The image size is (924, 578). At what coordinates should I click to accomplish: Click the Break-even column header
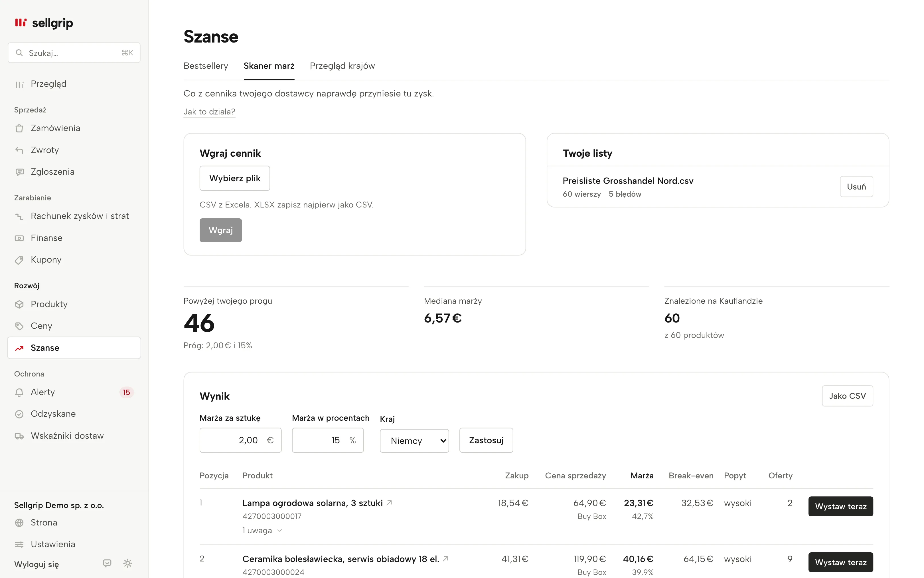pos(691,475)
